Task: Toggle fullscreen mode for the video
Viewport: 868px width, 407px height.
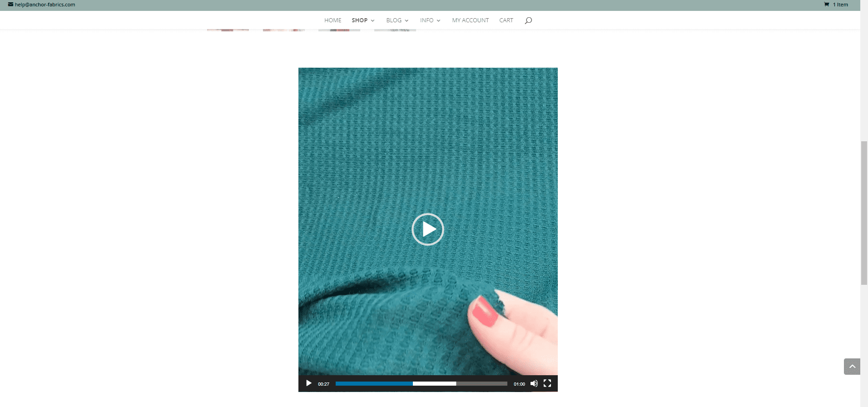Action: [547, 383]
